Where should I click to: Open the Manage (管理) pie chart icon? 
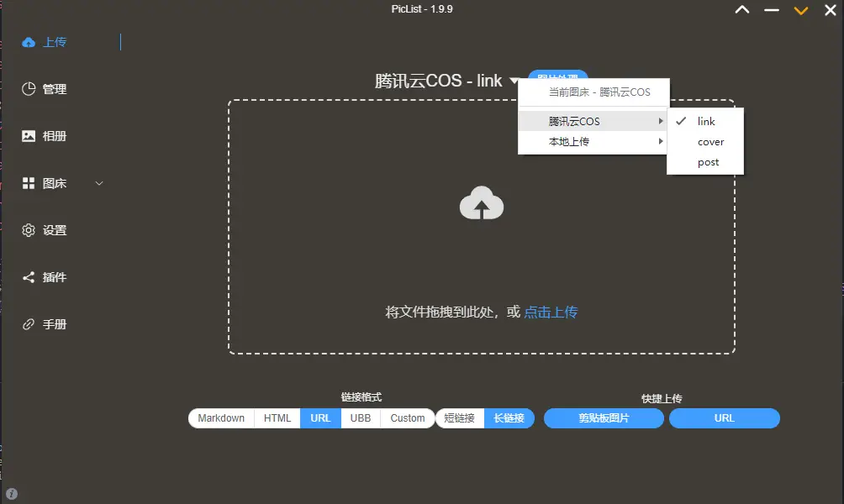pos(29,89)
